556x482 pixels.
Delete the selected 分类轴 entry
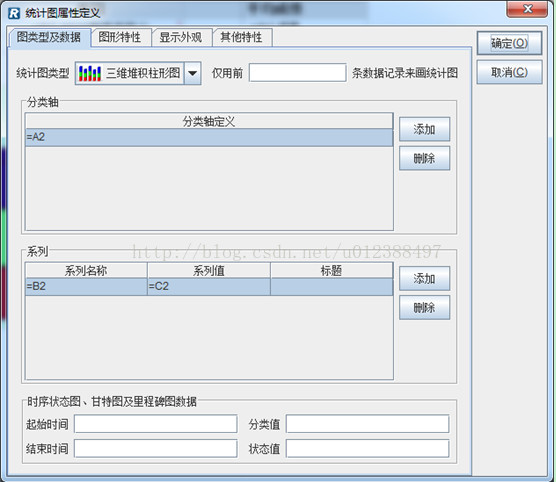[424, 158]
